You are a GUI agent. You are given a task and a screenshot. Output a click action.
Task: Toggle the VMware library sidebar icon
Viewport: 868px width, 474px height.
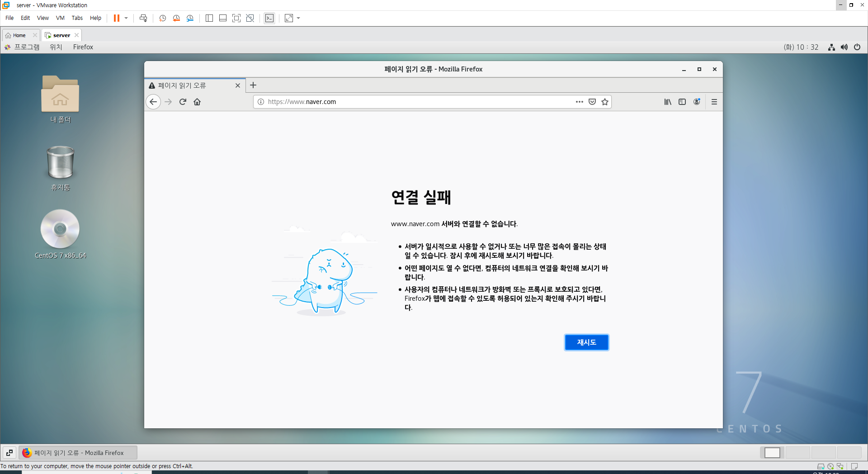coord(209,18)
